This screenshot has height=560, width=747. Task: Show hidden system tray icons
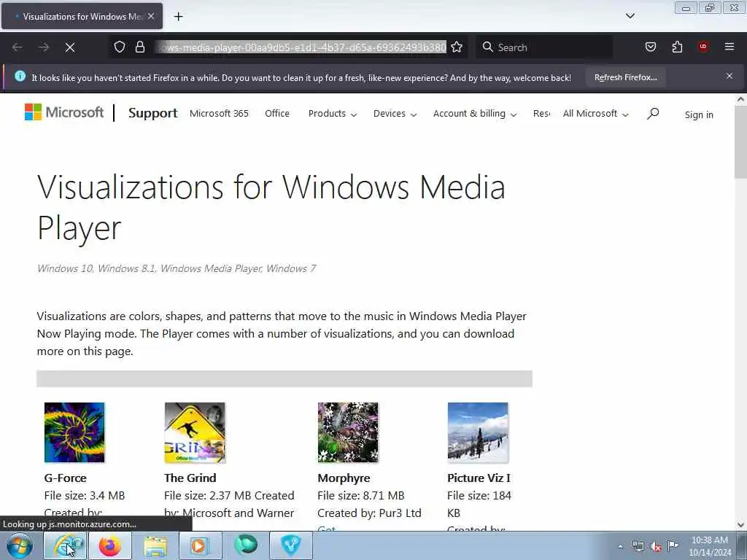[620, 546]
